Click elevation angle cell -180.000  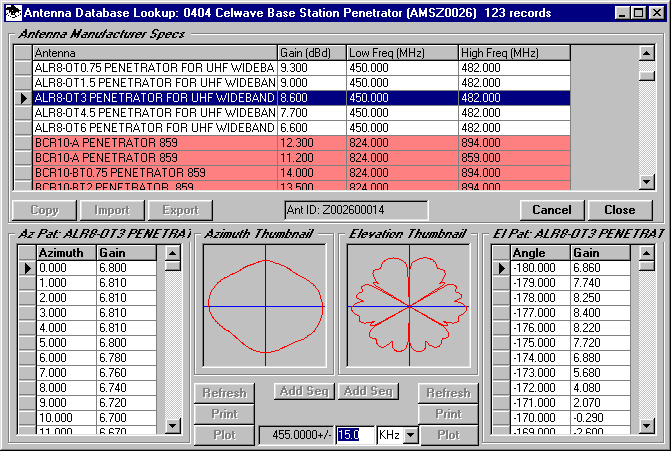tap(540, 268)
